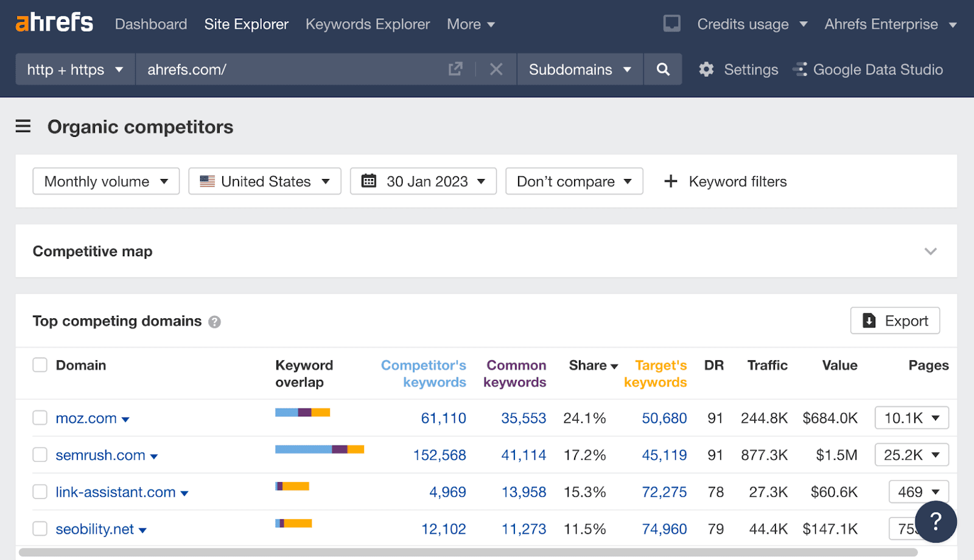Screen dimensions: 974x560
Task: Open the United States country selector
Action: click(x=264, y=181)
